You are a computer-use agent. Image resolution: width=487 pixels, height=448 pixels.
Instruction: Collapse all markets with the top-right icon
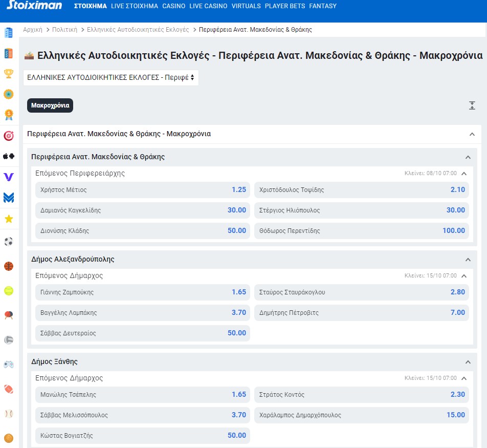472,105
